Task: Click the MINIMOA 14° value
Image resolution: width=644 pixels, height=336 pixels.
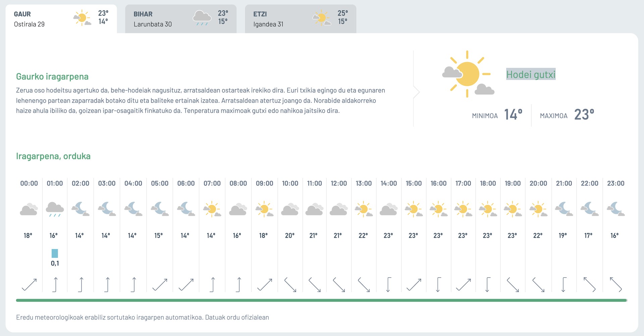Action: coord(513,114)
